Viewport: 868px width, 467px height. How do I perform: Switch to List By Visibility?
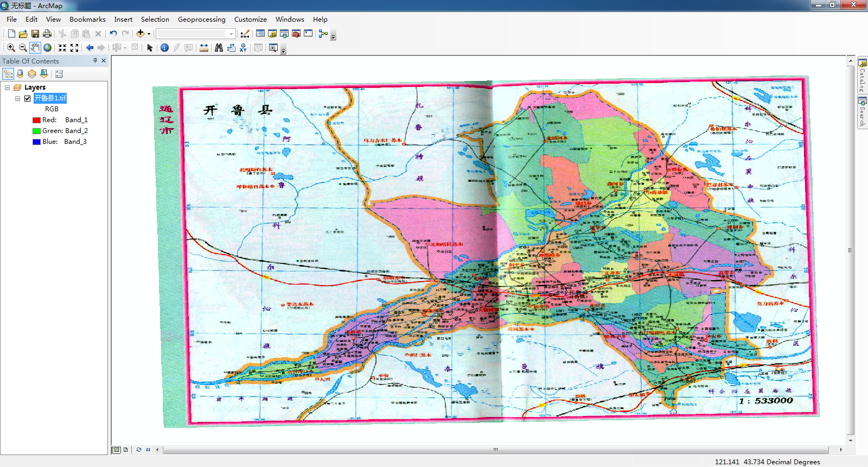pyautogui.click(x=32, y=74)
